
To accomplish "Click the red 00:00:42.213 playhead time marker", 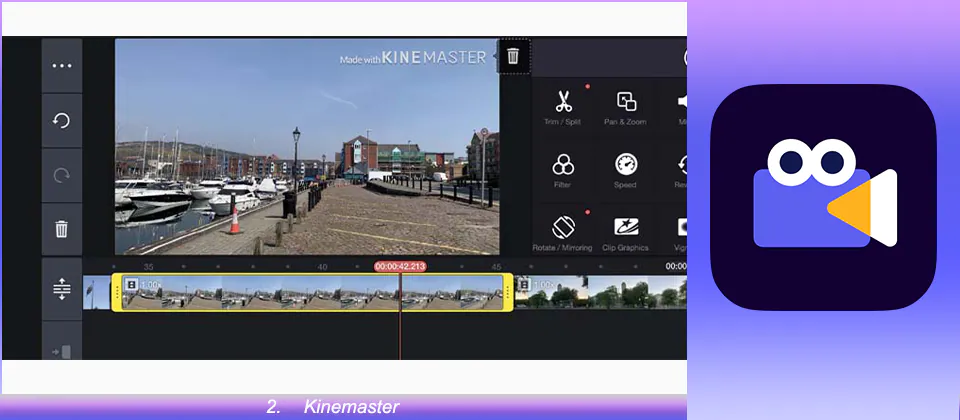I will point(400,266).
